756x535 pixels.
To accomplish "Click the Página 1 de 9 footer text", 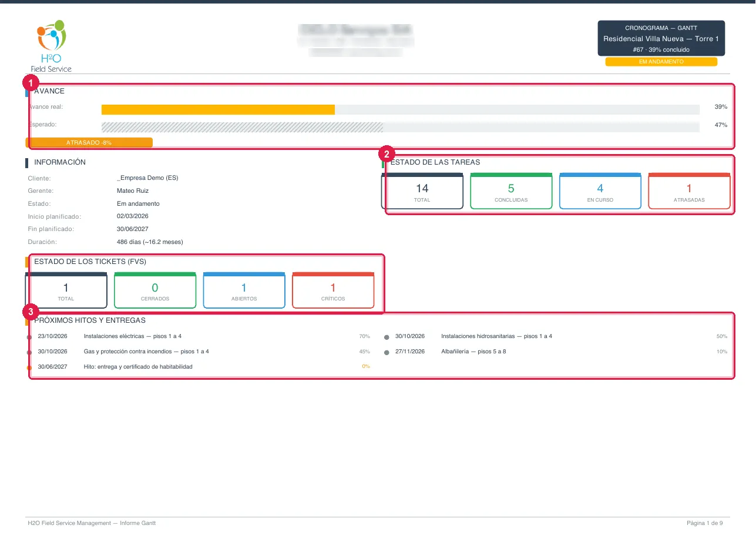I will point(705,523).
